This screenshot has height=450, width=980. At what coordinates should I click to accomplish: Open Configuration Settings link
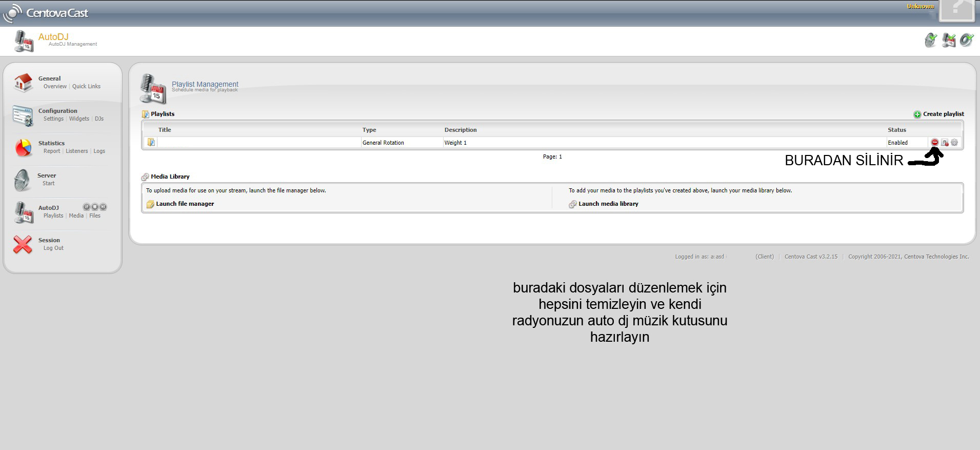[x=53, y=119]
